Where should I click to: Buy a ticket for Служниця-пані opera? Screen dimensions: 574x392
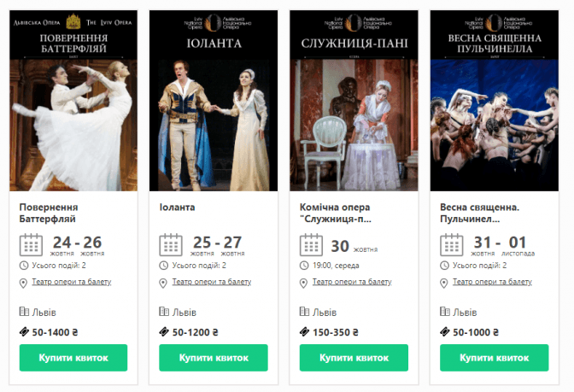click(354, 358)
